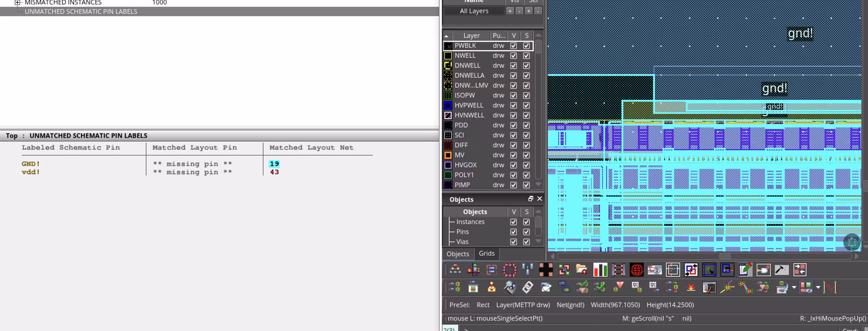
Task: Click the All Layers button
Action: coord(474,11)
